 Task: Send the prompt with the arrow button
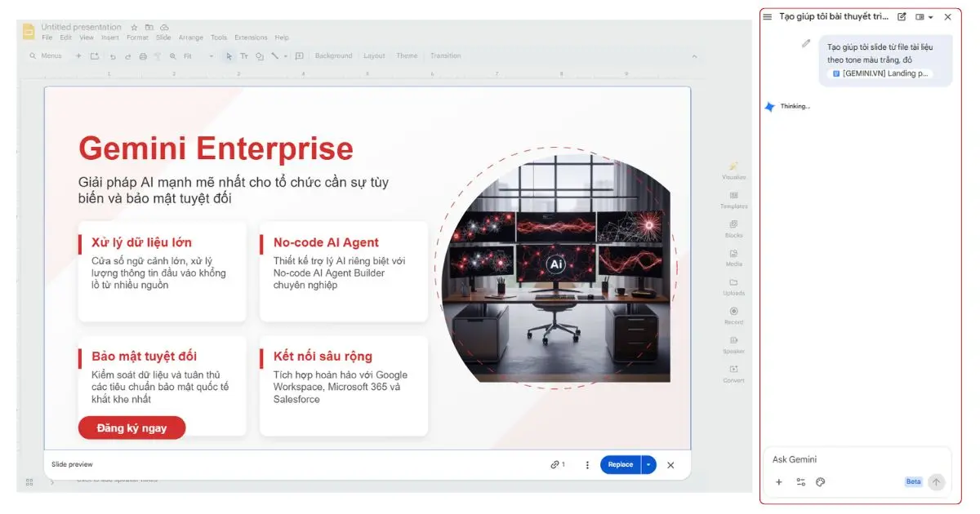[936, 482]
